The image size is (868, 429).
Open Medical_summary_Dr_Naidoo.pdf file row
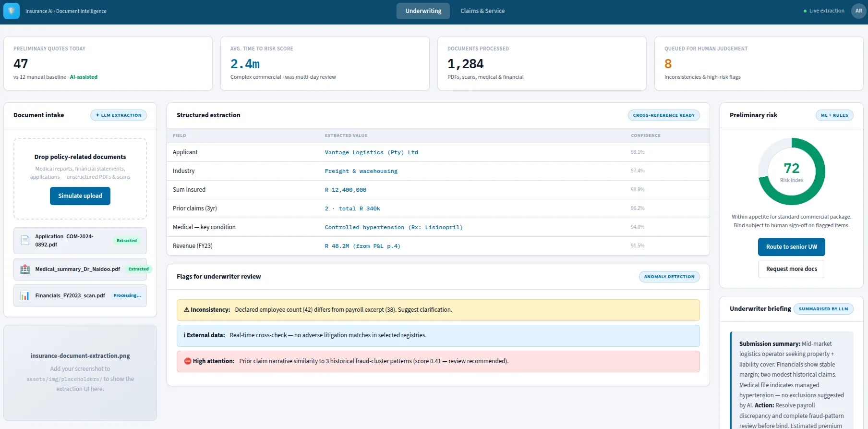(80, 269)
